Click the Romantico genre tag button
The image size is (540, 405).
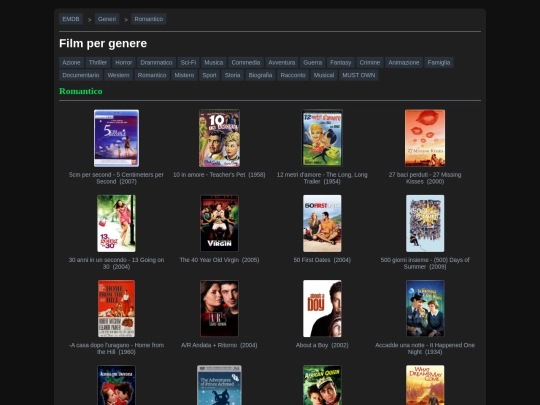point(152,75)
